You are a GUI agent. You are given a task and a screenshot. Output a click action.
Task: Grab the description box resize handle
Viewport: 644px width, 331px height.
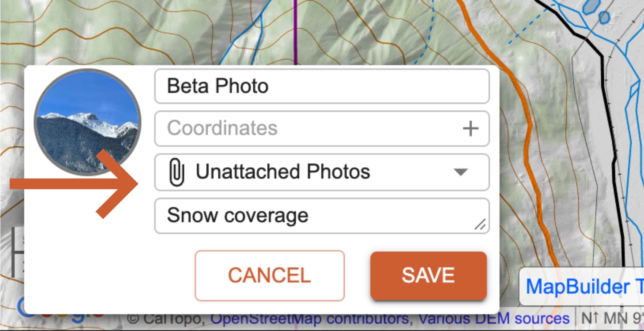point(480,225)
